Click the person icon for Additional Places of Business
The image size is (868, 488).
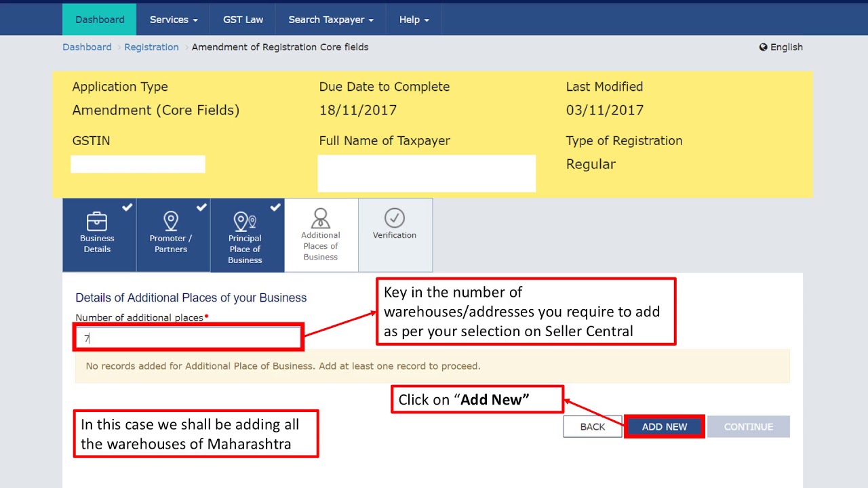320,218
